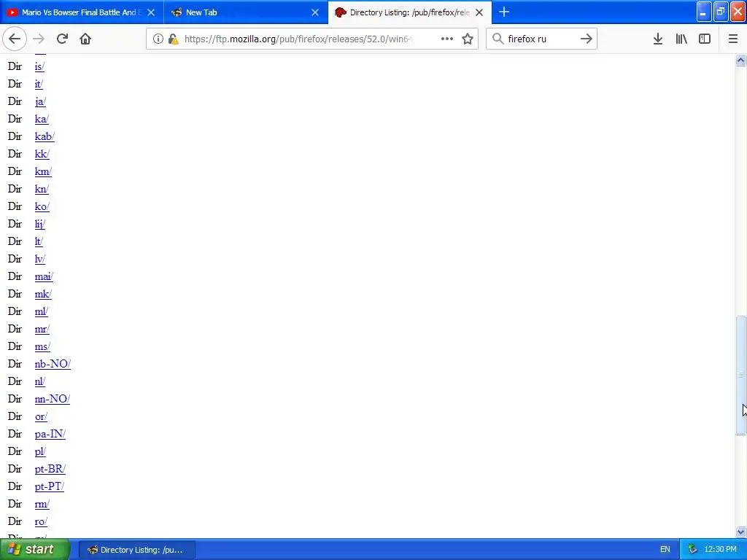Image resolution: width=747 pixels, height=560 pixels.
Task: Click the scrollbar down arrow
Action: coord(740,532)
